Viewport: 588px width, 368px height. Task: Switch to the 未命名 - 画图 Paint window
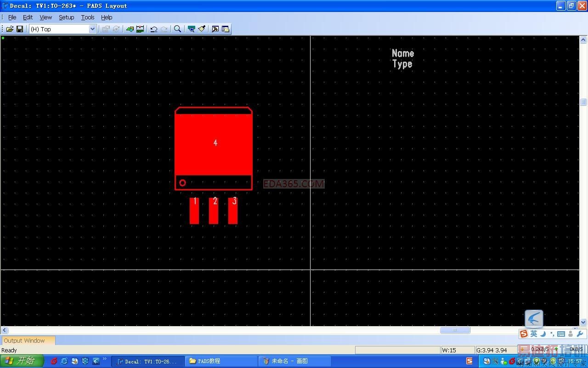[295, 362]
